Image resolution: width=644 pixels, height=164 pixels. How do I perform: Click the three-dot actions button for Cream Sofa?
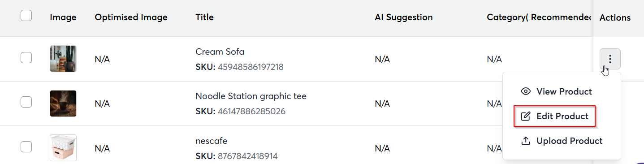coord(610,59)
